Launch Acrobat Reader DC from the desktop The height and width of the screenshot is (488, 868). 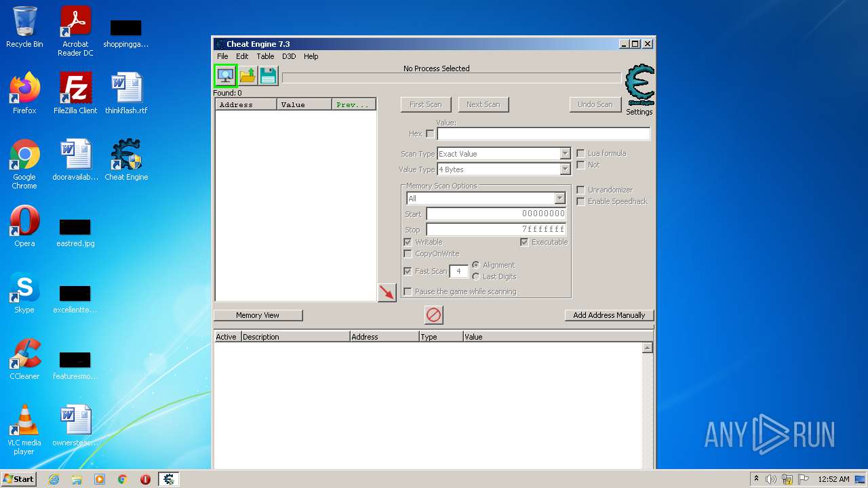pyautogui.click(x=75, y=31)
